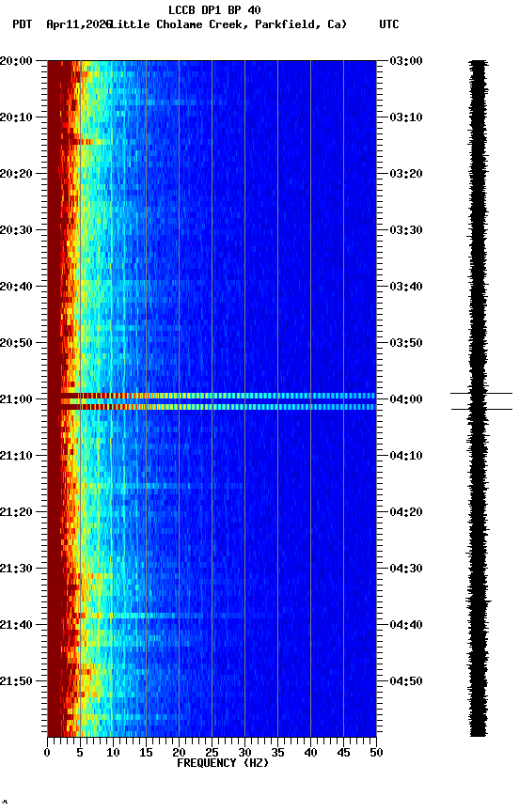The image size is (519, 812).
Task: Click the '04:40' UTC time label
Action: tap(406, 625)
